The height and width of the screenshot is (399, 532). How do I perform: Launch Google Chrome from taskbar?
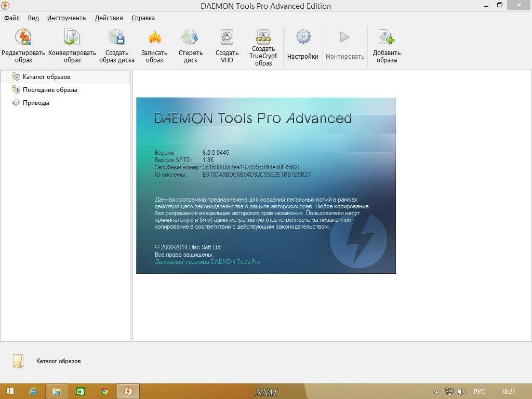tap(104, 391)
